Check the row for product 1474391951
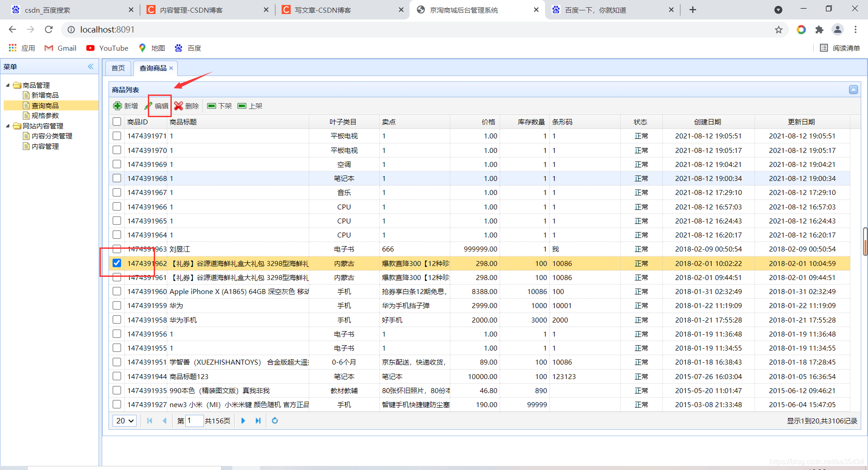This screenshot has width=868, height=470. click(x=117, y=362)
